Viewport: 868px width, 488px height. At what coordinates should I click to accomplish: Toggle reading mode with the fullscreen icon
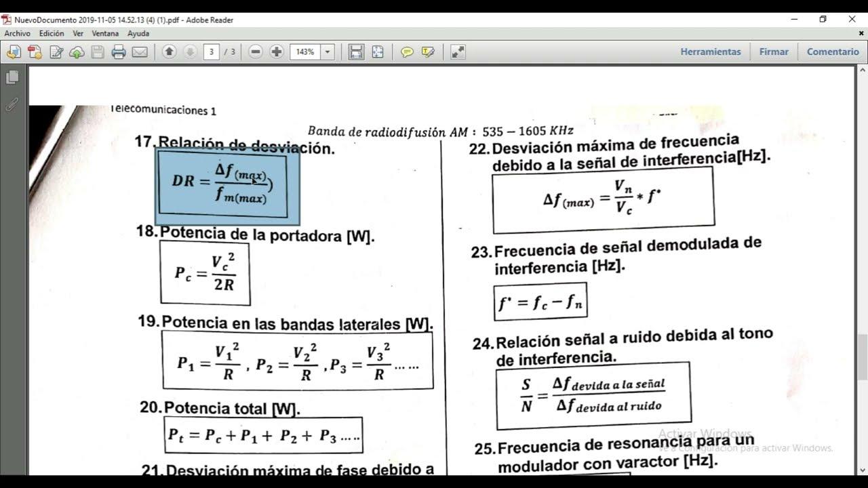pyautogui.click(x=457, y=52)
